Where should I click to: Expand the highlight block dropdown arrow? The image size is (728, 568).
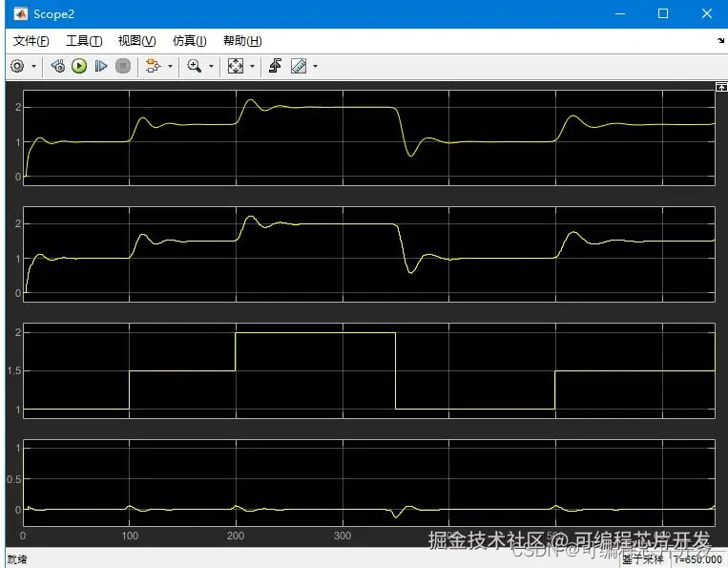pos(170,67)
